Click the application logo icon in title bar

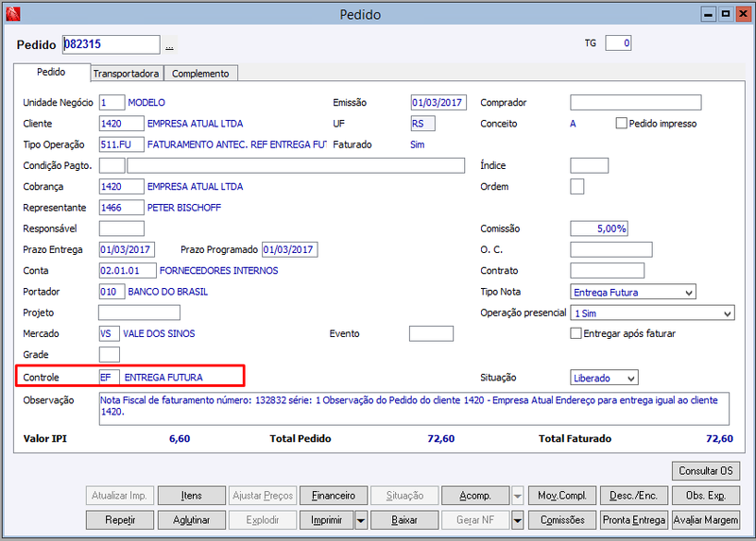pos(12,14)
